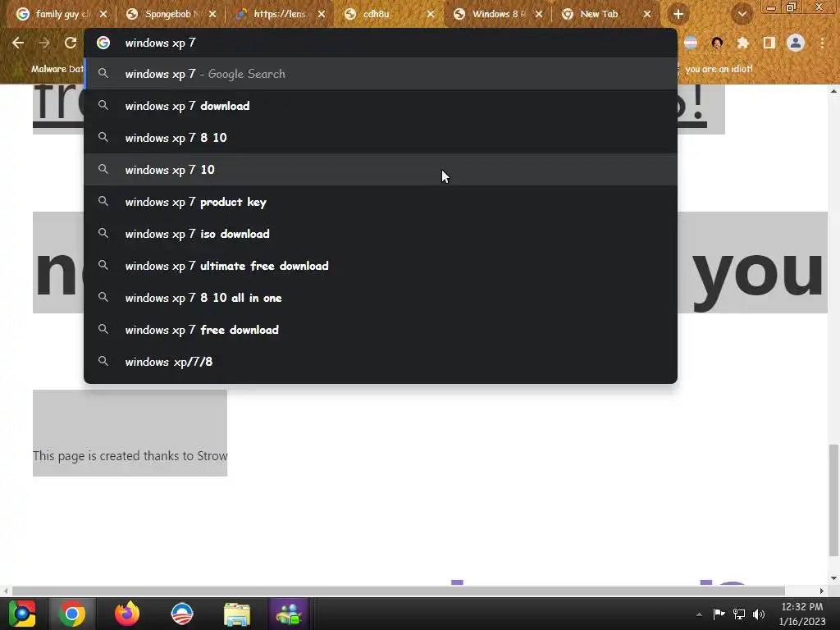Click the address bar text 'windows xp 7'
840x630 pixels.
point(161,43)
